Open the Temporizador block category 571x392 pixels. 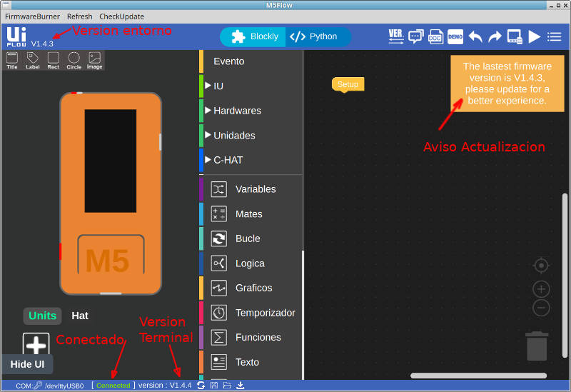251,313
